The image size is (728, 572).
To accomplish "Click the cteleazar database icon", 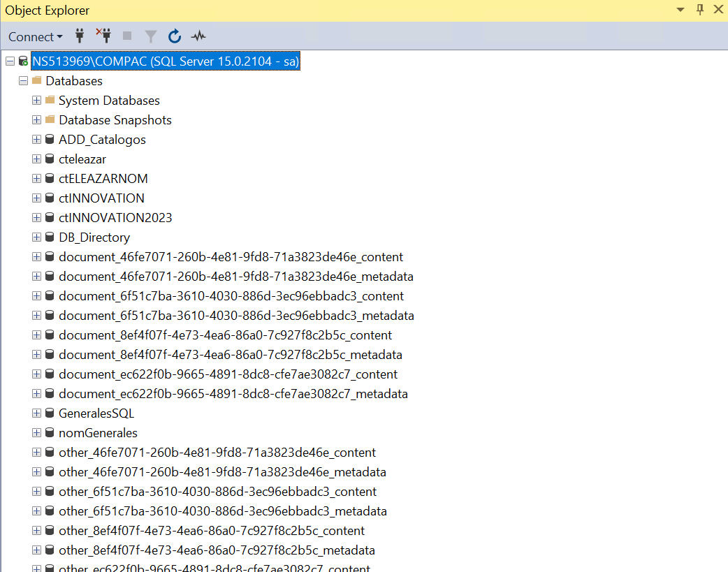I will click(50, 159).
